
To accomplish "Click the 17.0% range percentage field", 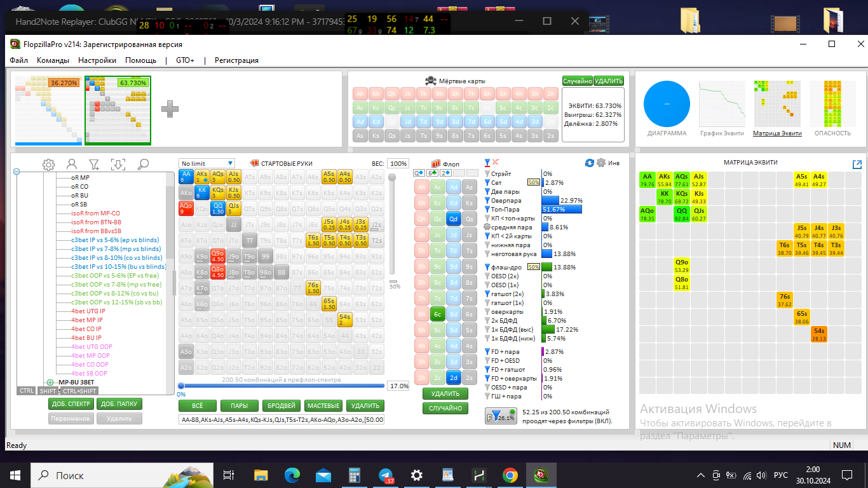I will [399, 386].
